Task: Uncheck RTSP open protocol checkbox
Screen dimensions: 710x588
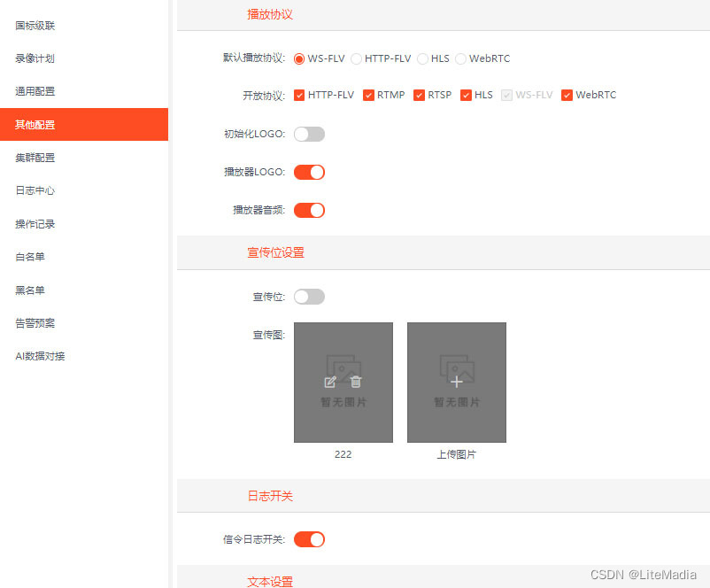Action: pos(420,95)
